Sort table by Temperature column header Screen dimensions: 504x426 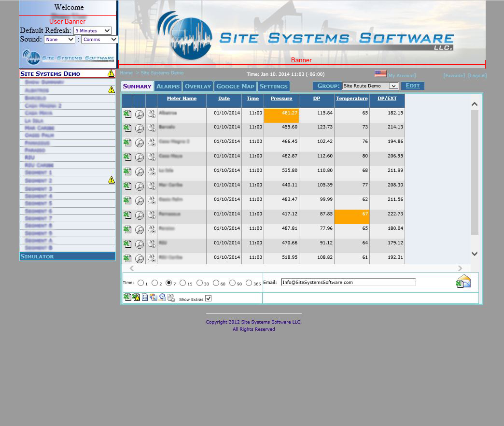coord(351,99)
